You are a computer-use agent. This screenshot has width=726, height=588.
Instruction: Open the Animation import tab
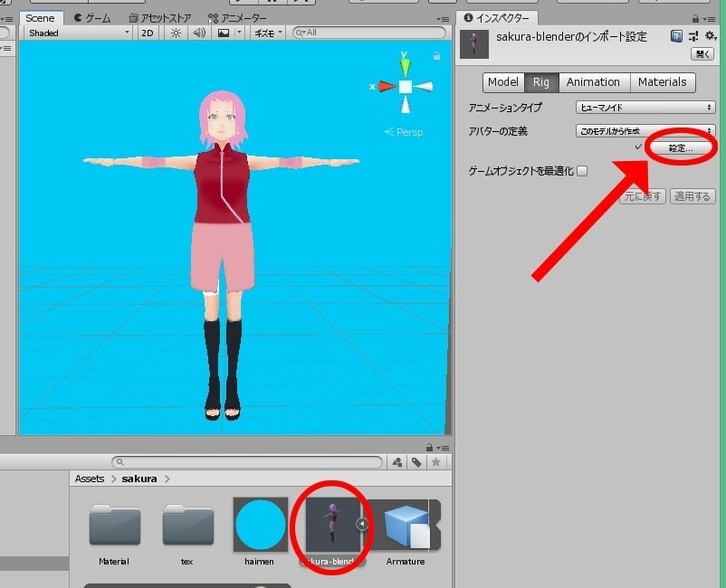(594, 82)
